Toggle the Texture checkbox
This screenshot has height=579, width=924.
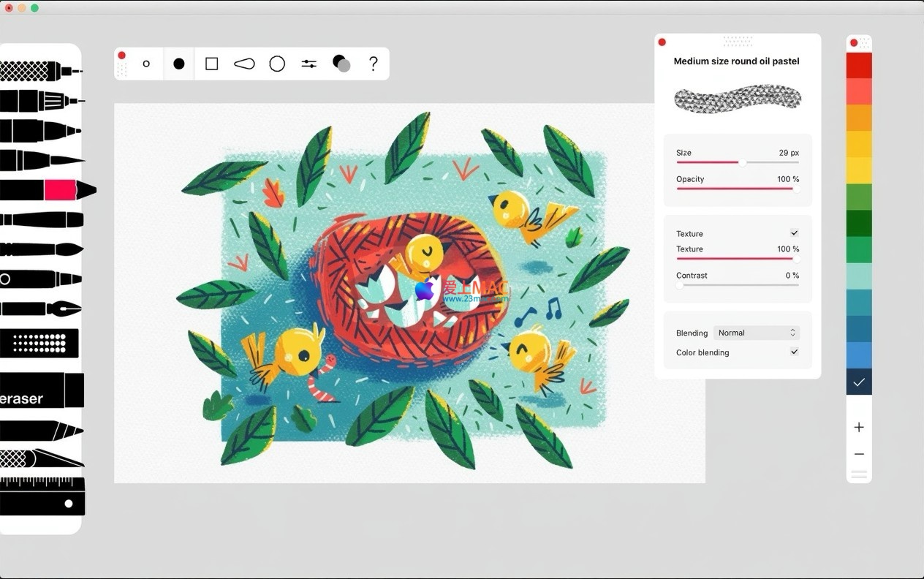(x=794, y=233)
